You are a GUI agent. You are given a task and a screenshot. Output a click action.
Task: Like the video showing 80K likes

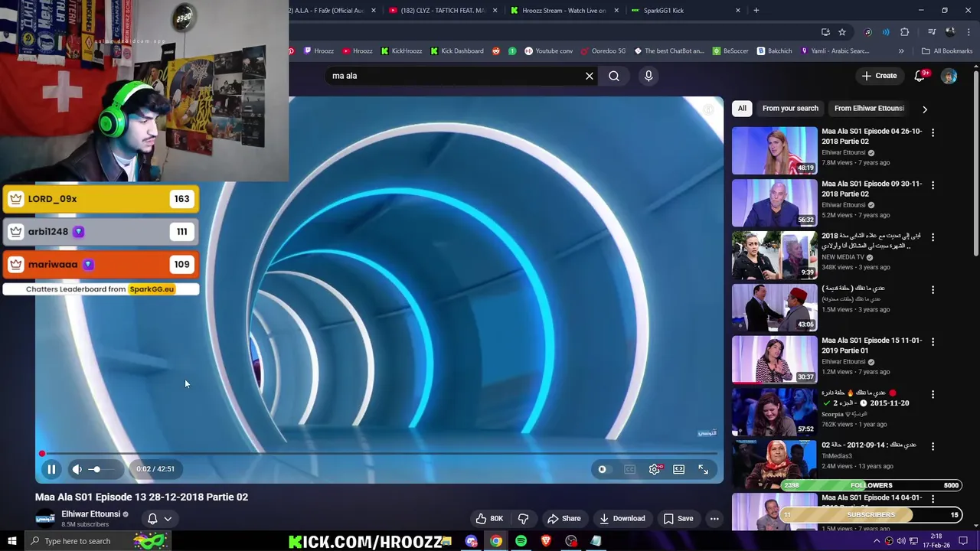coord(489,518)
